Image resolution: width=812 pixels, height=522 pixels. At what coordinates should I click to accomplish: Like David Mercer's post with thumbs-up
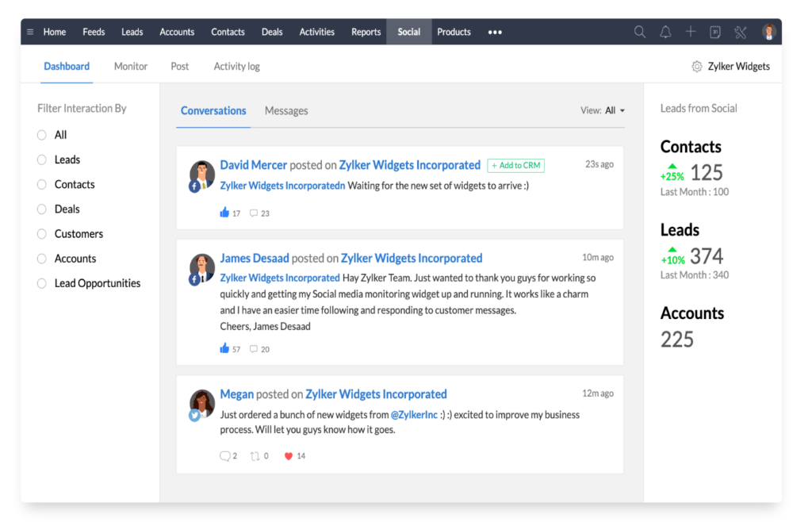coord(225,213)
